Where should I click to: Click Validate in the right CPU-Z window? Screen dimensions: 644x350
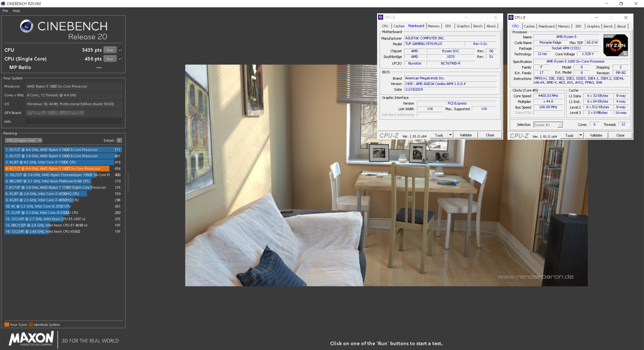596,135
